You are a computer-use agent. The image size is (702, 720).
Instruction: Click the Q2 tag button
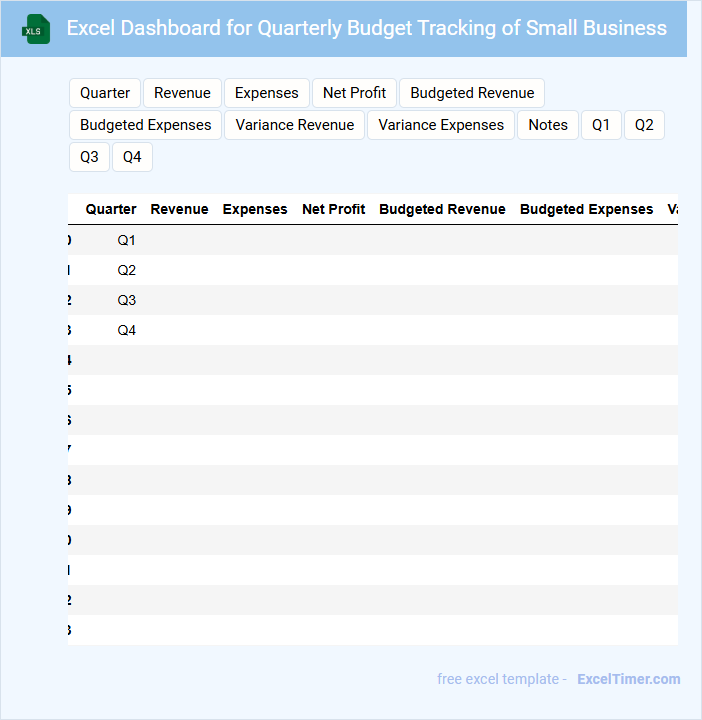644,125
